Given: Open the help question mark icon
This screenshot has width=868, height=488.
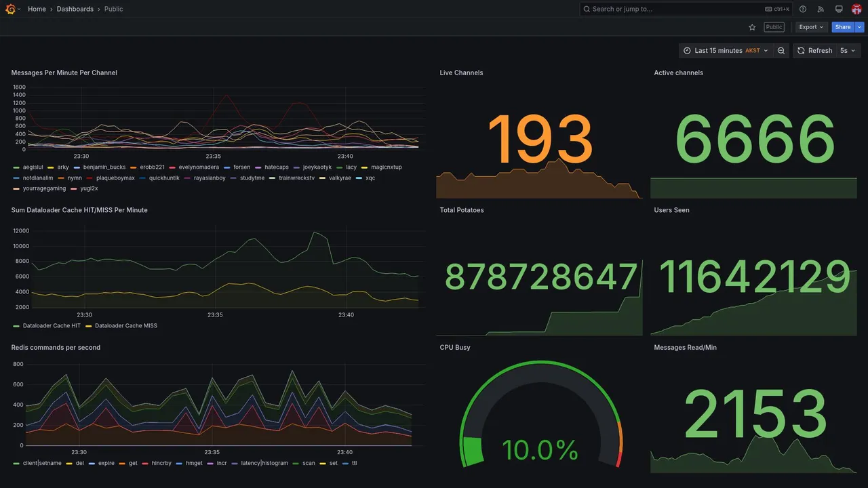Looking at the screenshot, I should pos(803,9).
